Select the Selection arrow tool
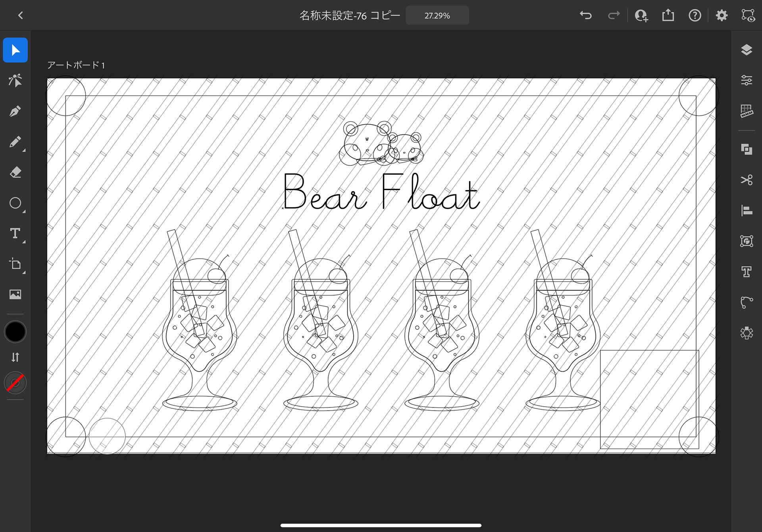The width and height of the screenshot is (762, 532). coord(15,50)
